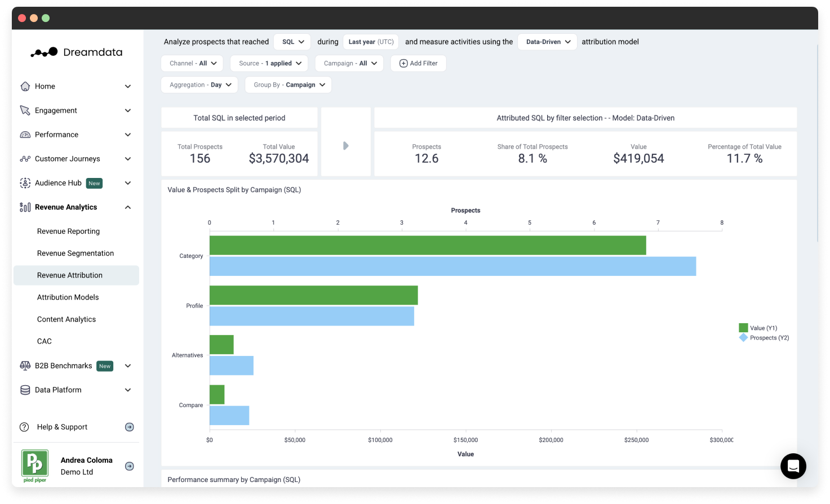Image resolution: width=830 pixels, height=504 pixels.
Task: Collapse the Revenue Analytics section
Action: tap(128, 207)
